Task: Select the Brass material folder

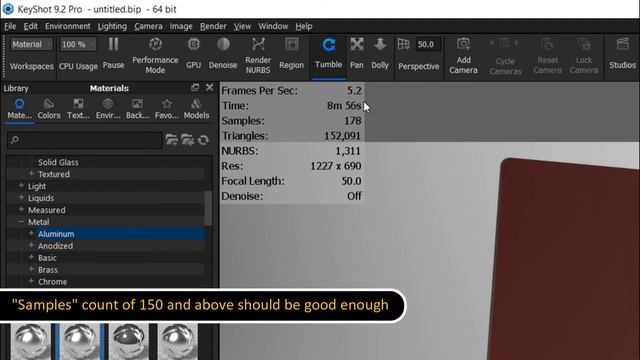Action: (x=48, y=269)
